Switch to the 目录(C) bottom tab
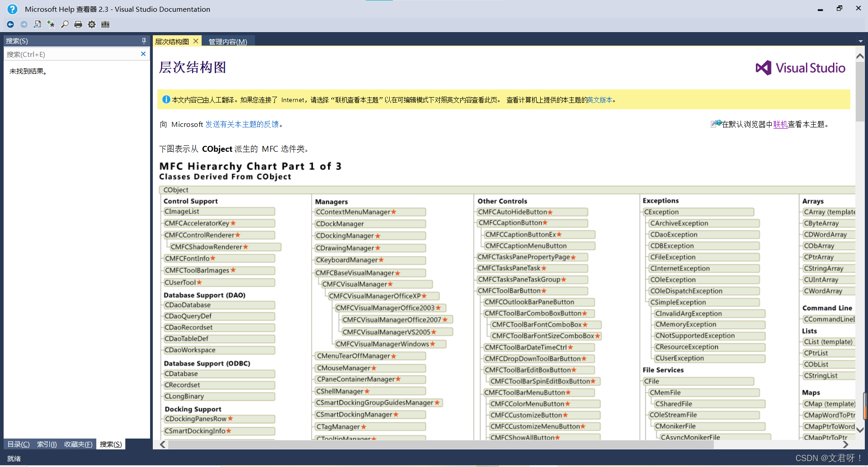This screenshot has width=868, height=467. (x=19, y=444)
